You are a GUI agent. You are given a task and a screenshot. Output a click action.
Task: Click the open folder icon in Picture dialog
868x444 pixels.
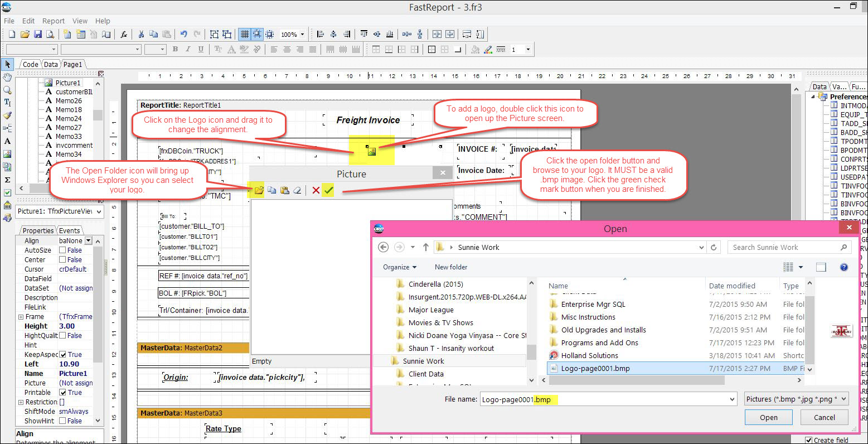259,190
